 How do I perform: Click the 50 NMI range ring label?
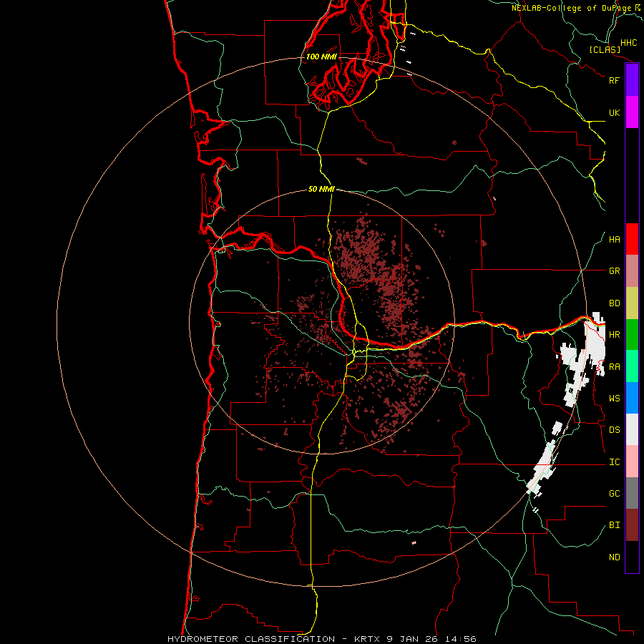321,189
